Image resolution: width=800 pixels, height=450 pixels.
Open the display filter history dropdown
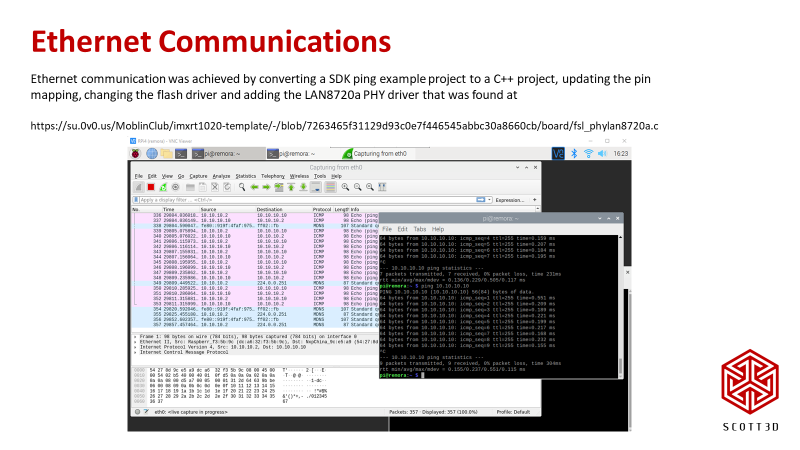(489, 200)
